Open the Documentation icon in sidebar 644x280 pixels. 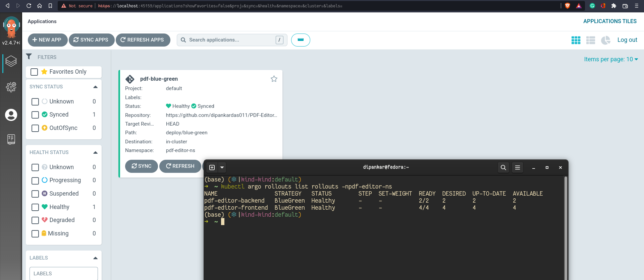[11, 139]
